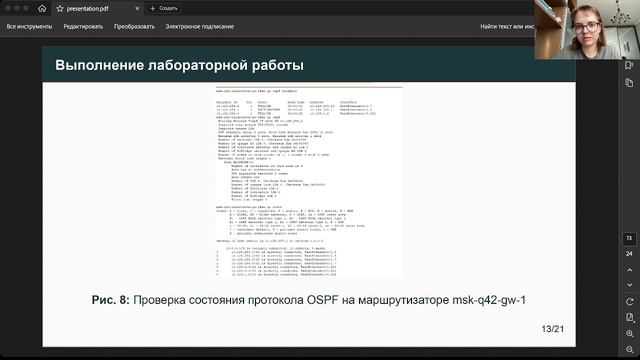Click the Найти текст search field
Image resolution: width=640 pixels, height=360 pixels.
point(507,27)
